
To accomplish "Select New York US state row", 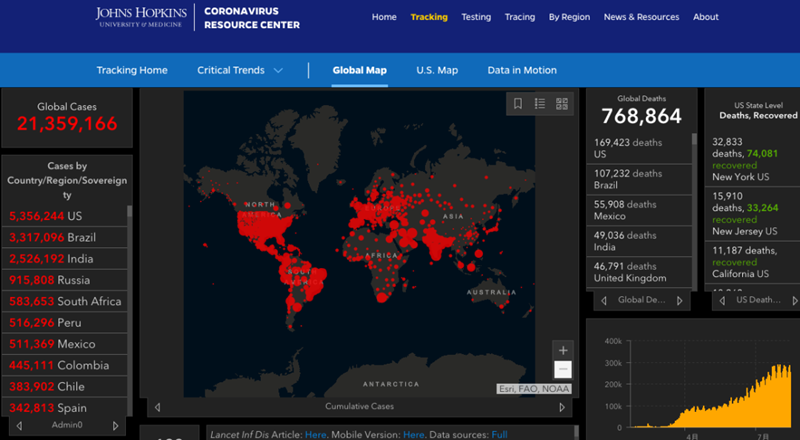I will pyautogui.click(x=753, y=159).
